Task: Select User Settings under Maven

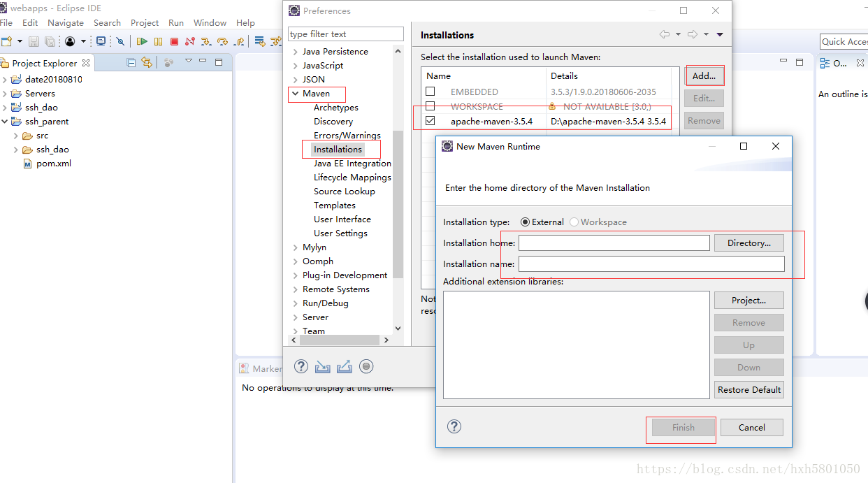Action: pos(340,233)
